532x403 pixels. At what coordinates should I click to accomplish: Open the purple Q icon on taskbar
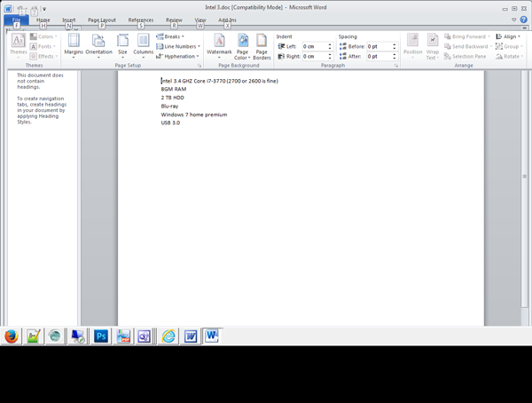tap(145, 336)
